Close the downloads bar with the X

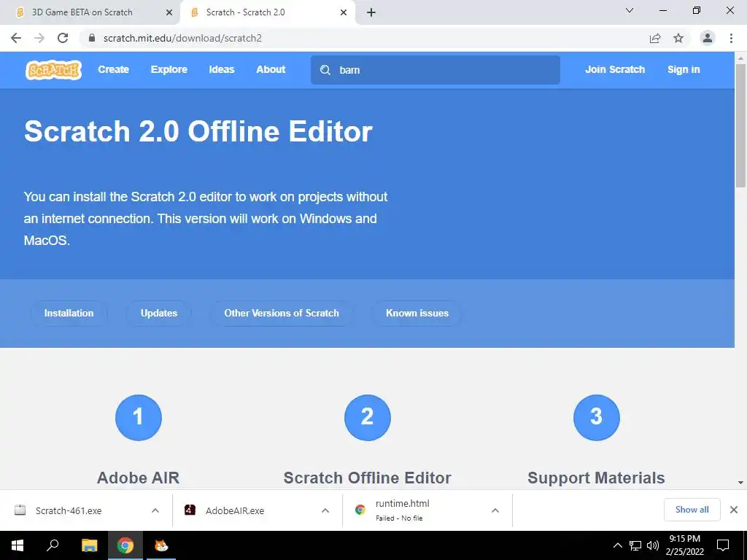[734, 510]
